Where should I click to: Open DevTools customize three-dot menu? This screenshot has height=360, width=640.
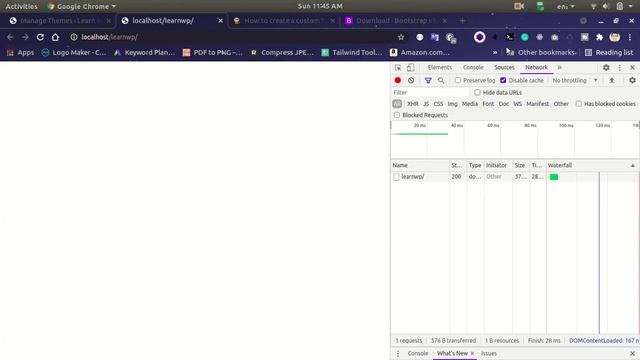[620, 67]
